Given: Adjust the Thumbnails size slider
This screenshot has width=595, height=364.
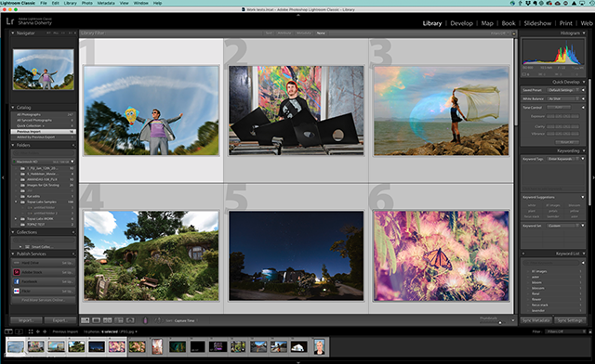Looking at the screenshot, I should 500,322.
